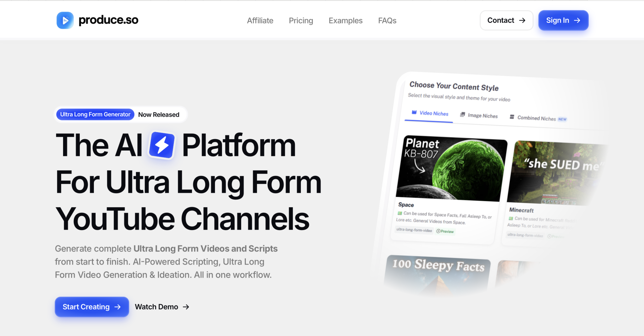Click the Preview link on Space card

(x=445, y=231)
